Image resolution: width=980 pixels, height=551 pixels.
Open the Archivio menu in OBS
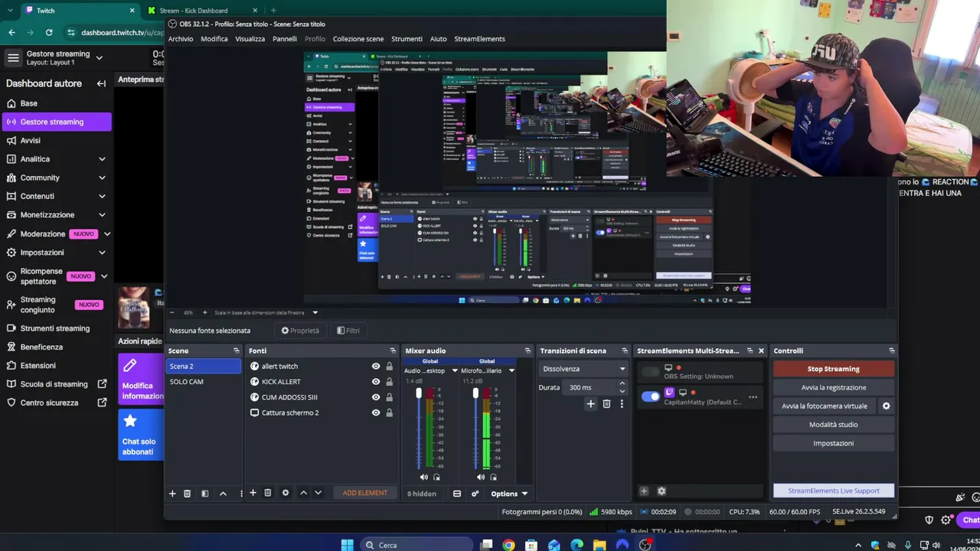point(181,39)
